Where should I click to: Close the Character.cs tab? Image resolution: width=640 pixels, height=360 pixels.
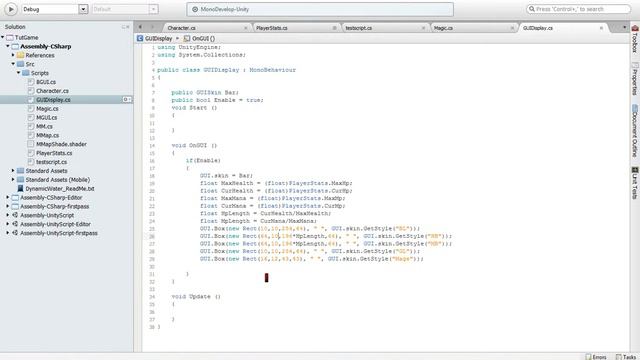246,28
